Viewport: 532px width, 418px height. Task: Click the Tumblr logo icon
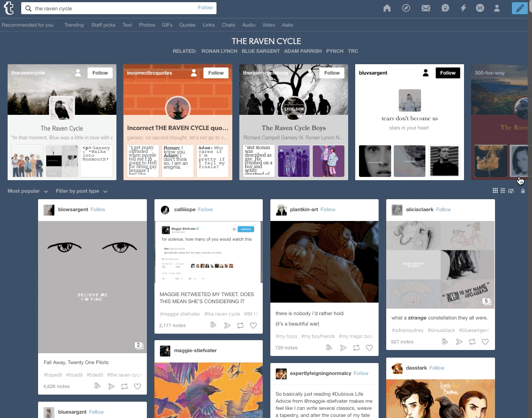(9, 8)
